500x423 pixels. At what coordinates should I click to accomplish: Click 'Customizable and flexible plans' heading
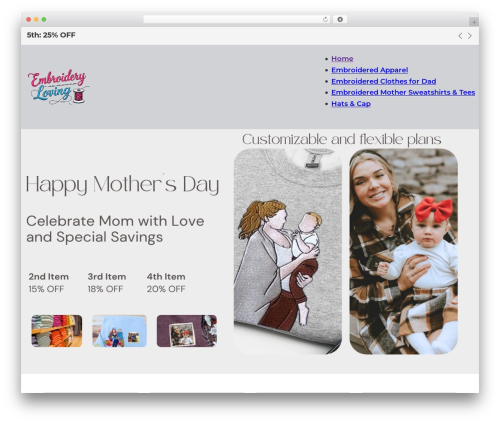[x=342, y=139]
